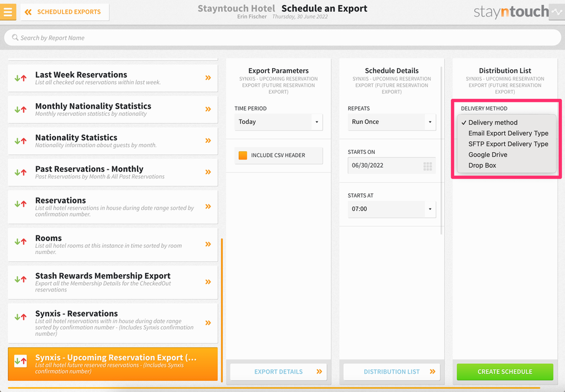
Task: Select the Last Week Reservations report
Action: point(113,78)
